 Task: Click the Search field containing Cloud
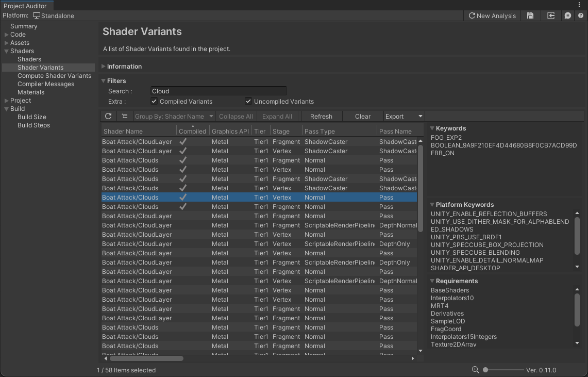click(x=219, y=91)
